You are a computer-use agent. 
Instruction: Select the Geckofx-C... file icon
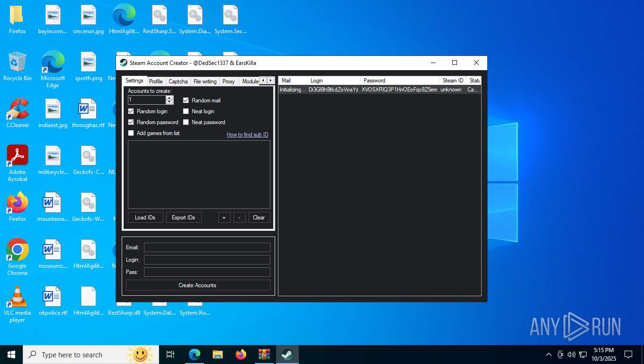pyautogui.click(x=89, y=160)
